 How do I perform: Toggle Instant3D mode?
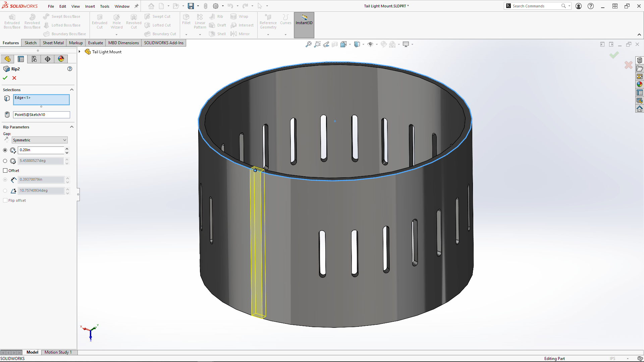tap(304, 21)
